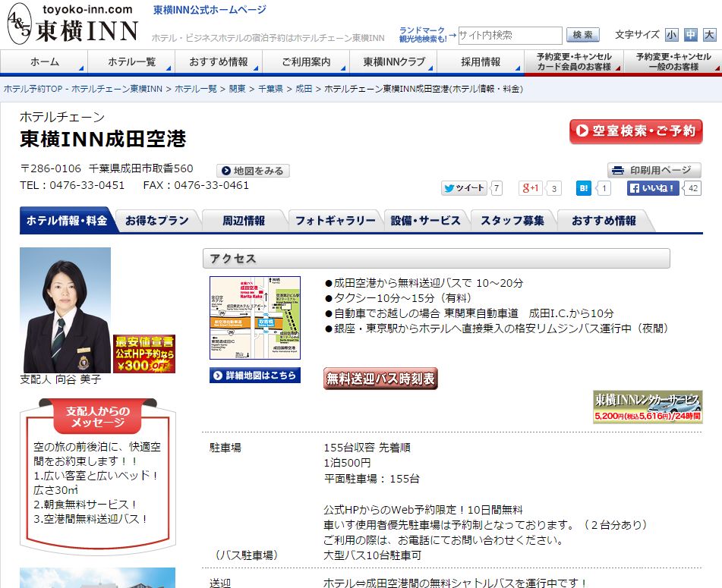Viewport: 722px width, 588px height.
Task: Click the 支配人からのメッセージ heading
Action: pyautogui.click(x=98, y=417)
